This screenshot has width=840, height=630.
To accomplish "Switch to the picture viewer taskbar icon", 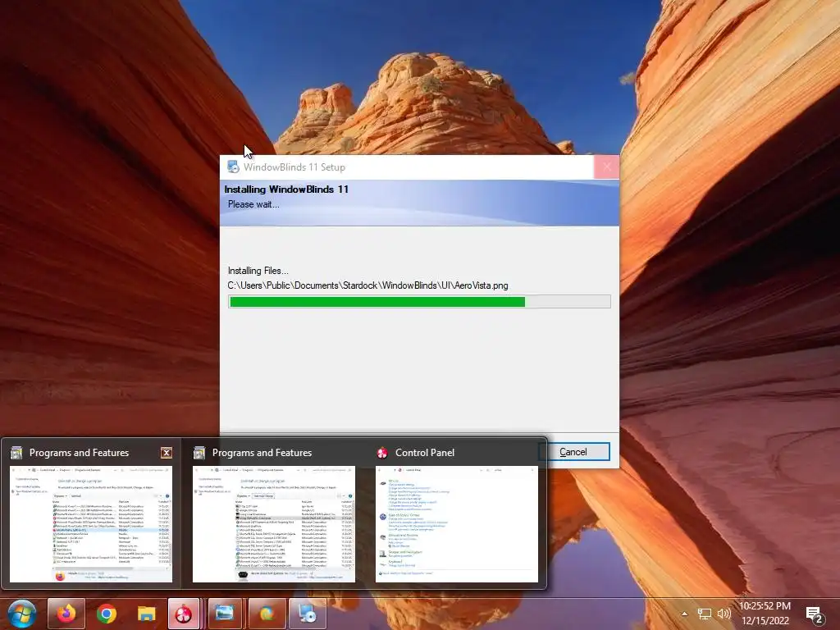I will 225,614.
